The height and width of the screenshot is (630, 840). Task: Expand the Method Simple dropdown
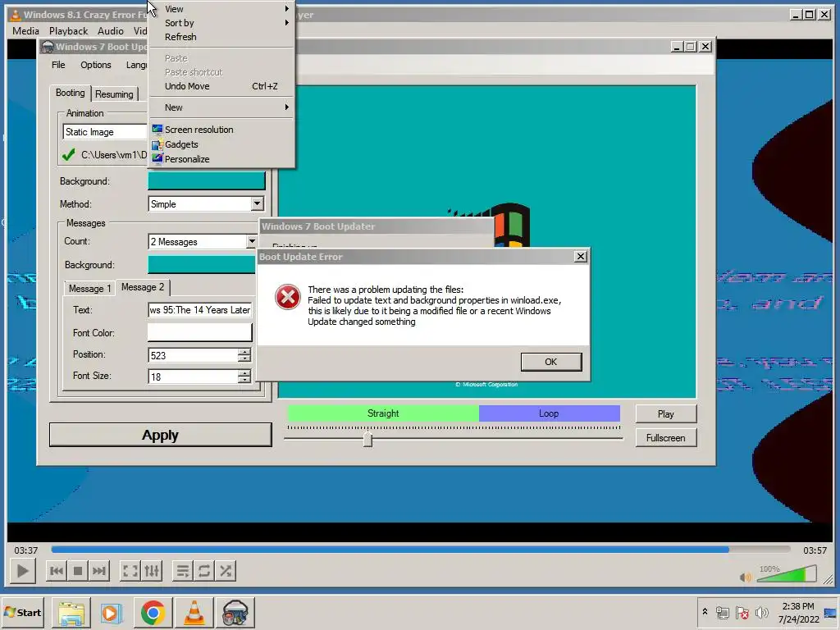tap(257, 204)
